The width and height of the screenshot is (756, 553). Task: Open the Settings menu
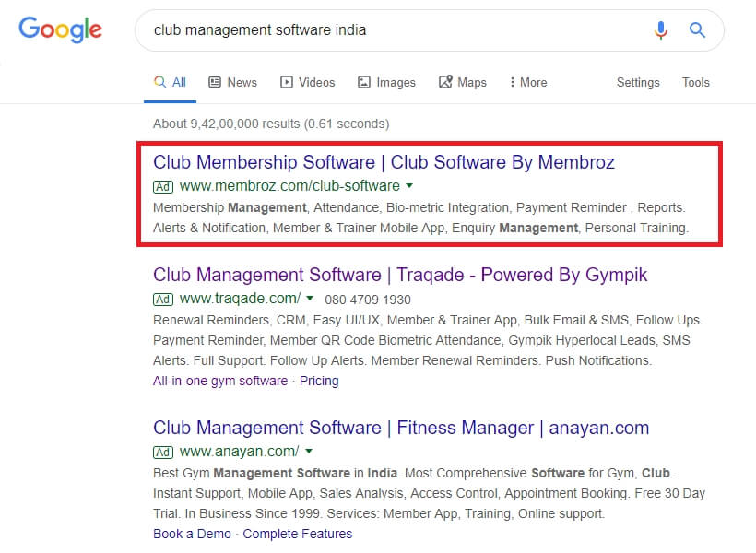click(x=638, y=82)
